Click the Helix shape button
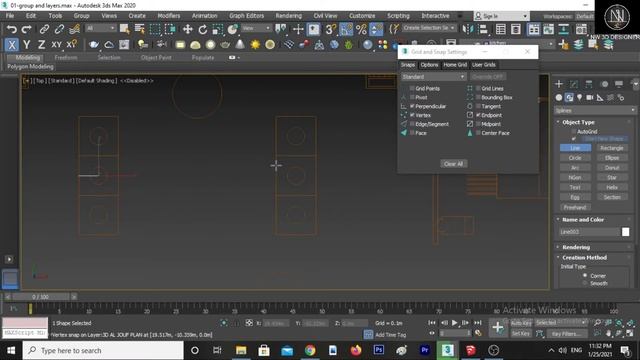The image size is (640, 360). click(x=611, y=187)
